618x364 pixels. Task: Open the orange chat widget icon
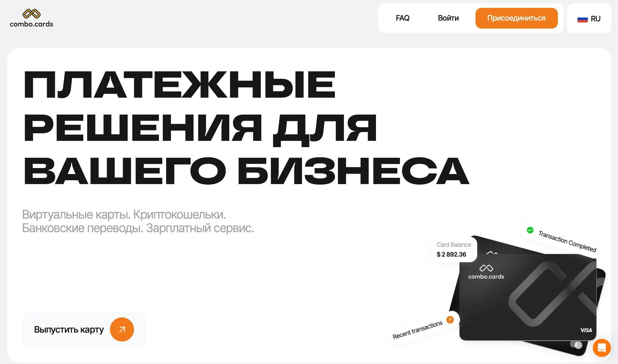[x=602, y=348]
